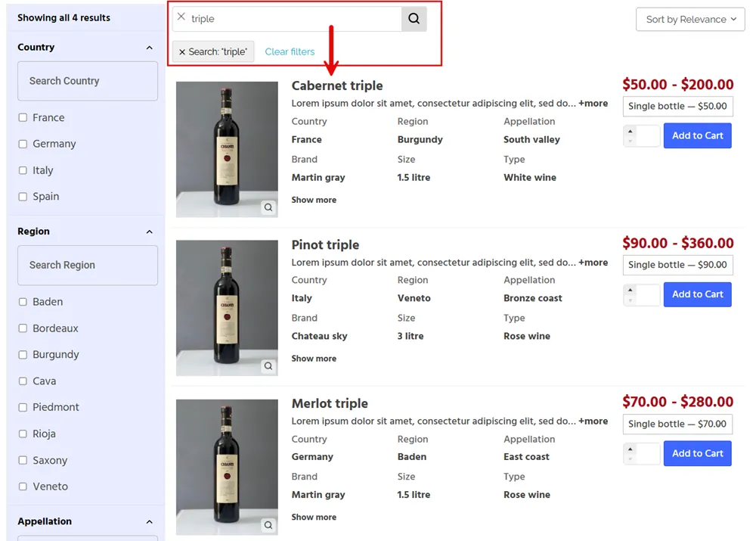Show more details for Cabernet triple
The height and width of the screenshot is (541, 756).
314,200
